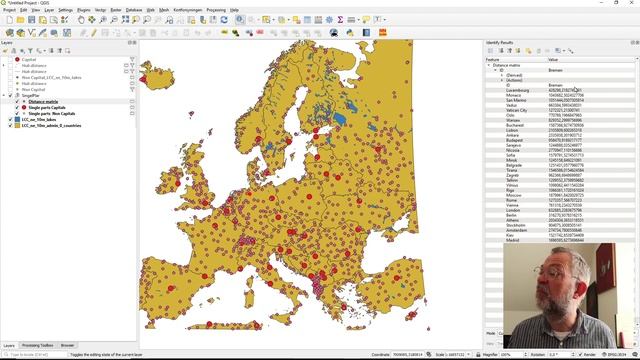Remove selected layer icon in Layers panel
This screenshot has height=360, width=640.
tap(67, 51)
